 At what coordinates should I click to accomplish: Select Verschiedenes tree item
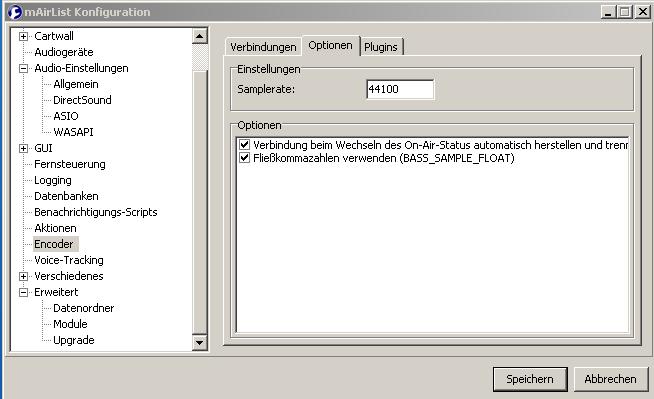(69, 276)
